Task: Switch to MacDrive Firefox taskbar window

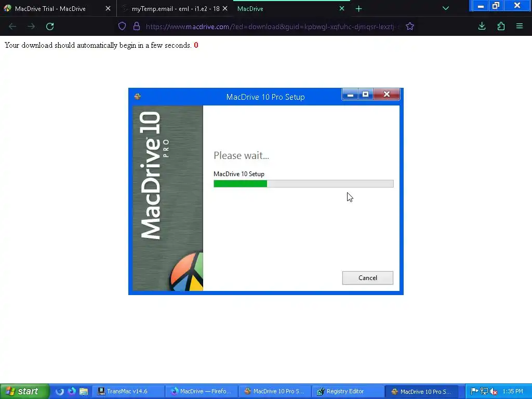Action: click(202, 392)
